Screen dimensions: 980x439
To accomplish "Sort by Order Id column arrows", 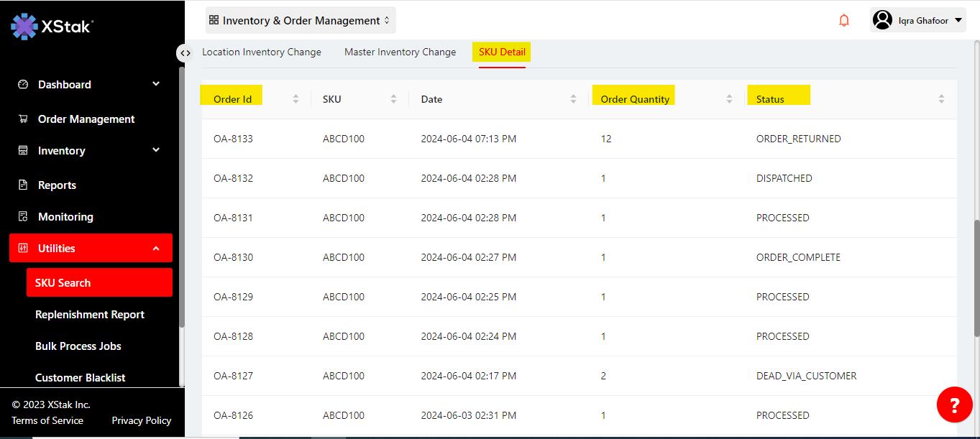I will click(296, 99).
